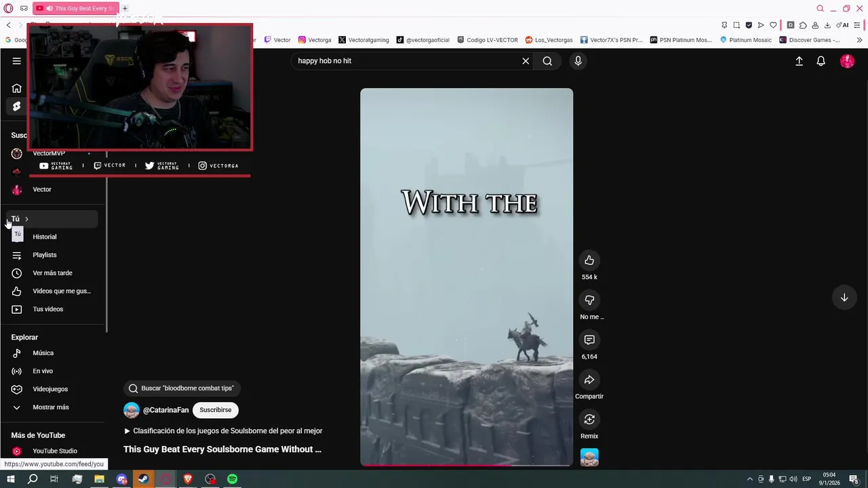Show hidden tray icons chevron
This screenshot has height=488, width=868.
point(749,479)
